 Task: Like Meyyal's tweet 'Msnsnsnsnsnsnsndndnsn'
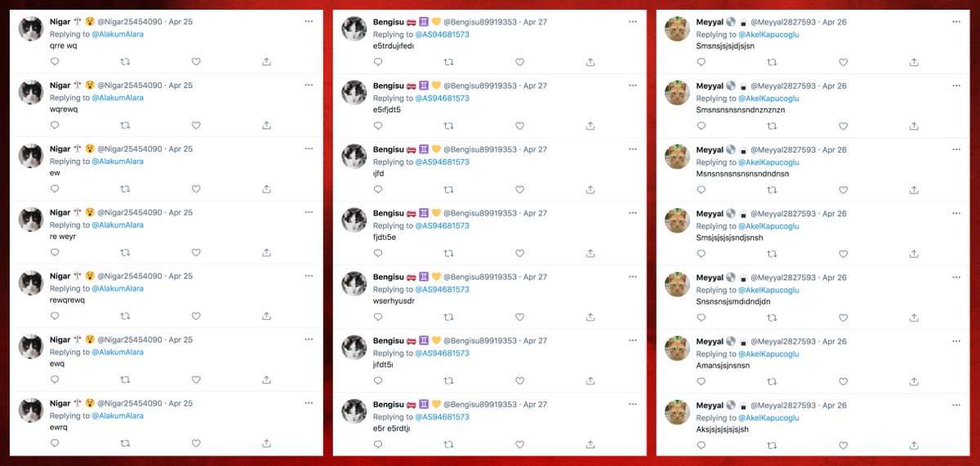843,189
